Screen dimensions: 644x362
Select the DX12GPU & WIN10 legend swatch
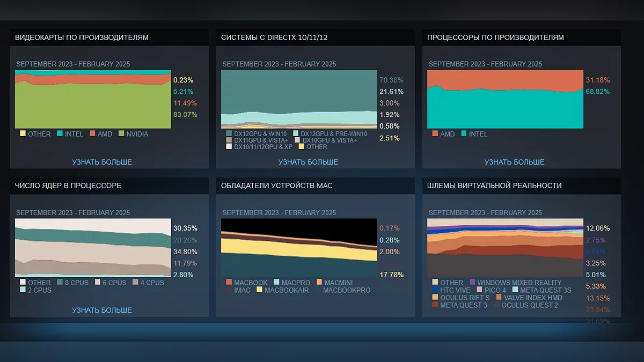click(230, 134)
